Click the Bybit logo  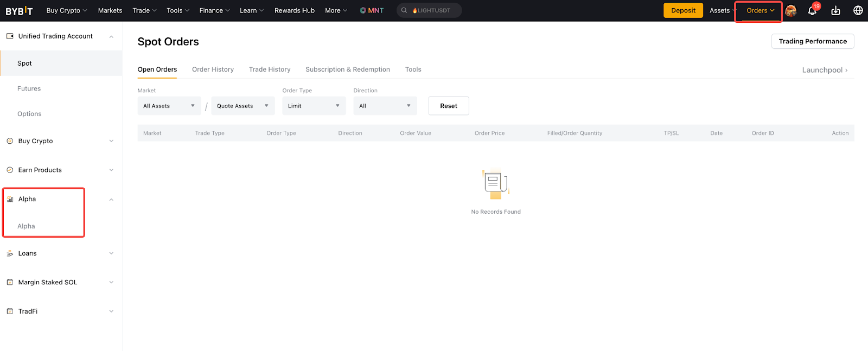(19, 11)
